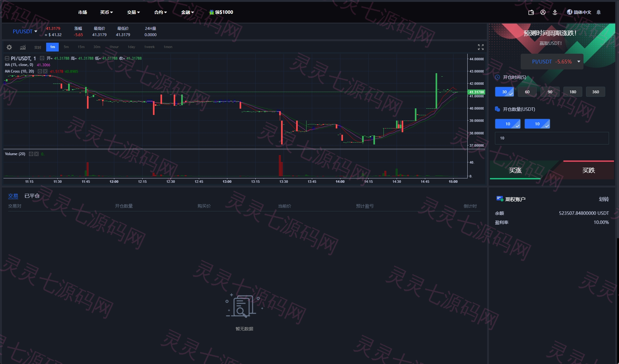Image resolution: width=619 pixels, height=364 pixels.
Task: Open notifications bell icon
Action: pos(599,12)
